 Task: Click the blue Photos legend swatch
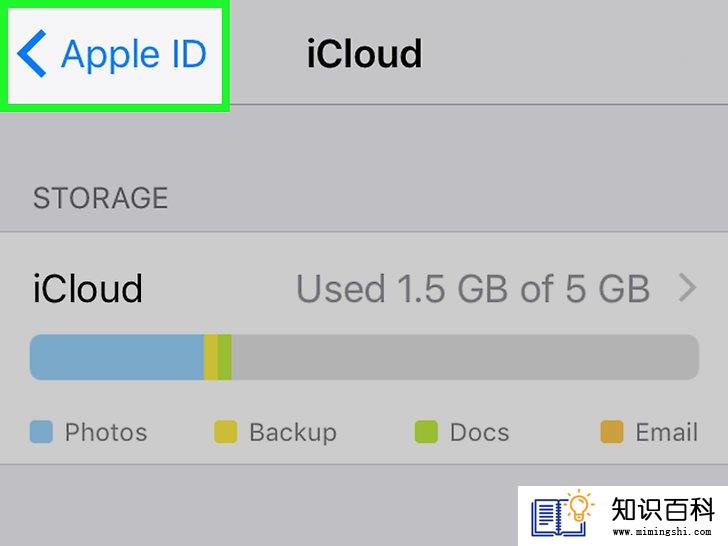[x=41, y=432]
